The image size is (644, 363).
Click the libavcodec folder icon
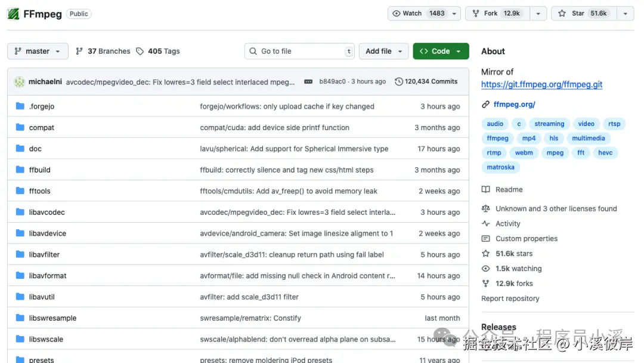[20, 212]
